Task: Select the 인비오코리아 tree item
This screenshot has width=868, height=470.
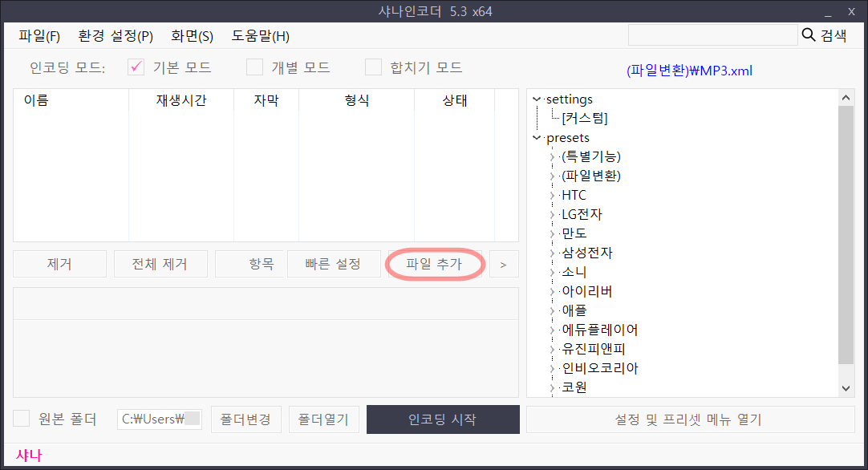Action: click(x=599, y=368)
